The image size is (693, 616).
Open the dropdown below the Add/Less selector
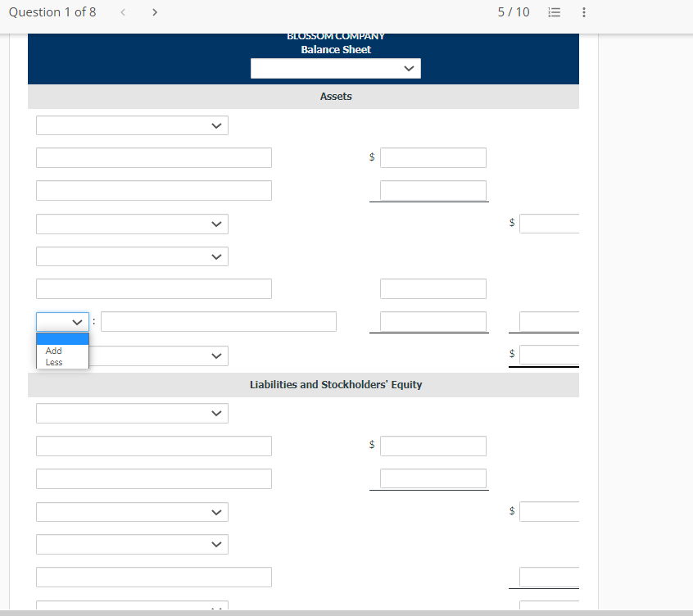(132, 356)
